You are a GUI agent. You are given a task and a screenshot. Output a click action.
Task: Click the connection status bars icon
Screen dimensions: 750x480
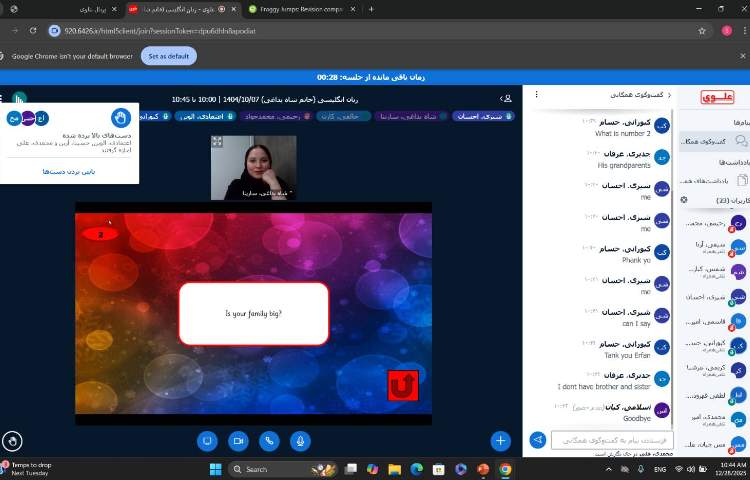click(19, 98)
